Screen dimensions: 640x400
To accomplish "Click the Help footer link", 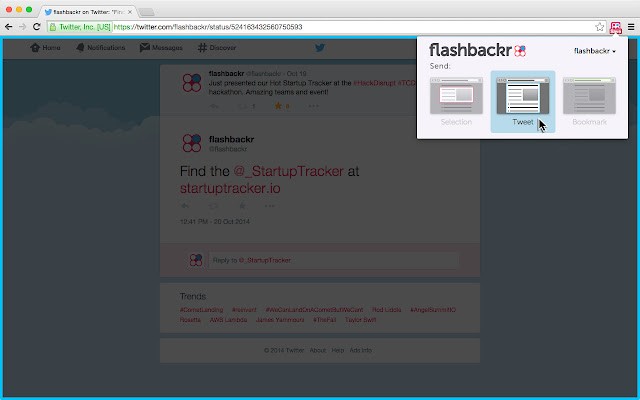I will [x=338, y=350].
